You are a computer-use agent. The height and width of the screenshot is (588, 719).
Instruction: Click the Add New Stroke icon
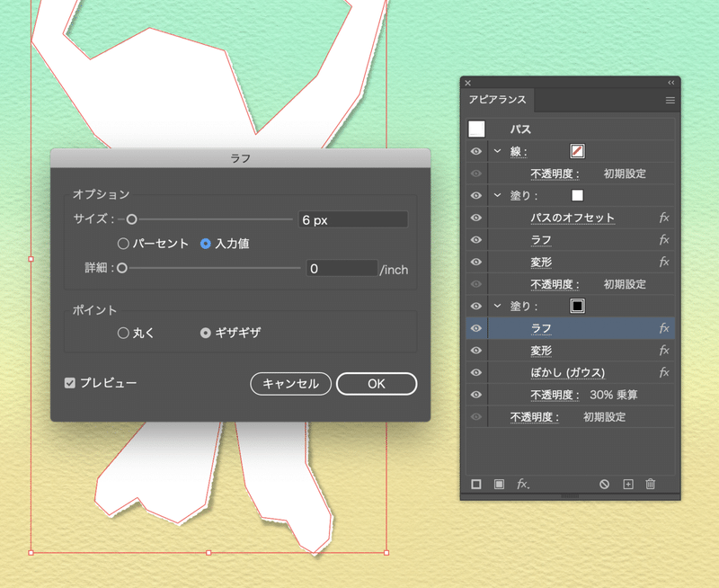click(x=476, y=484)
